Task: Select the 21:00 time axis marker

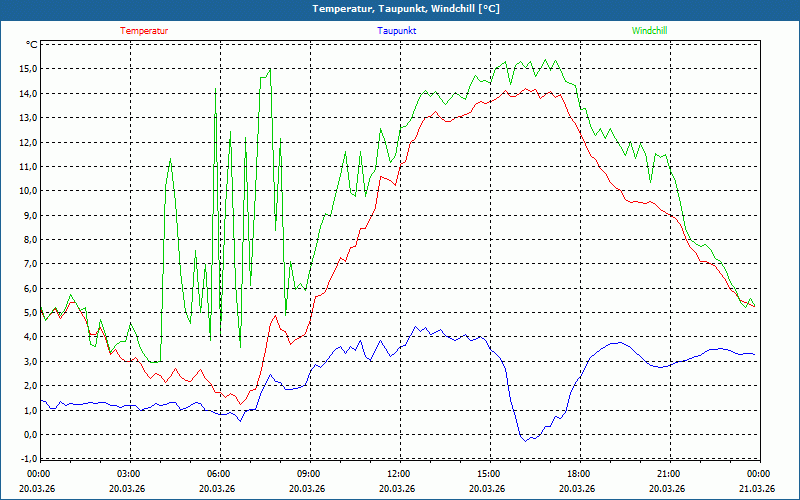Action: 669,474
